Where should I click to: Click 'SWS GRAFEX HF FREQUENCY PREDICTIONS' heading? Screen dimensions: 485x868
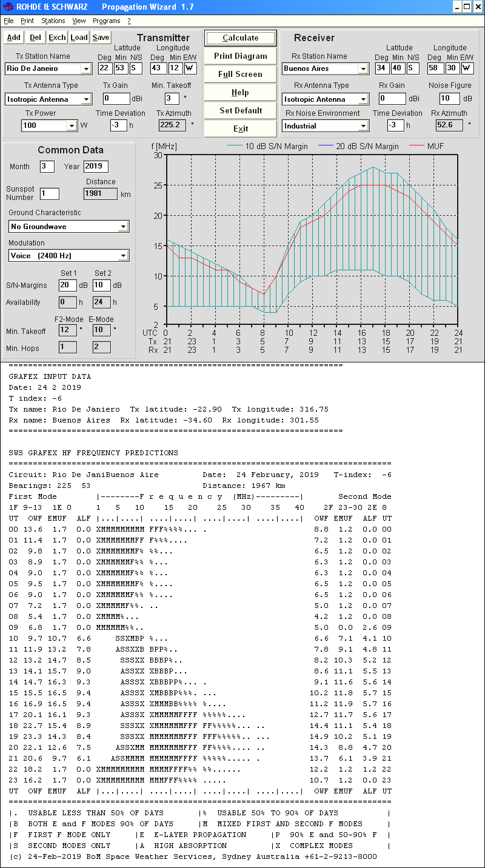(x=93, y=453)
